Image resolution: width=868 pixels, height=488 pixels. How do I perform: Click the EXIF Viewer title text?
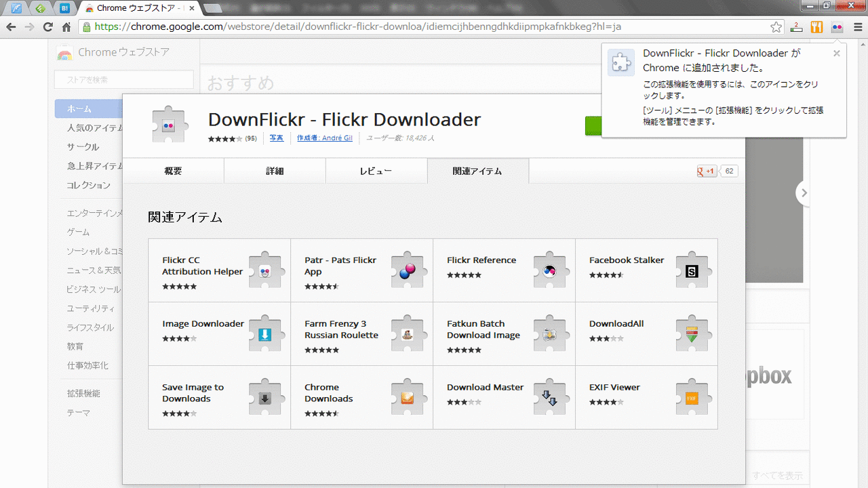[x=614, y=388]
